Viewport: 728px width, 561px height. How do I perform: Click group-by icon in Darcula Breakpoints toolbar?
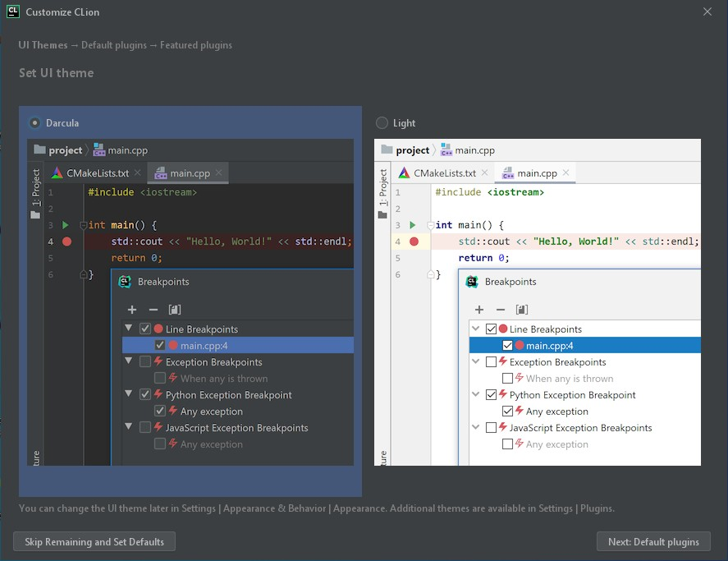click(175, 310)
